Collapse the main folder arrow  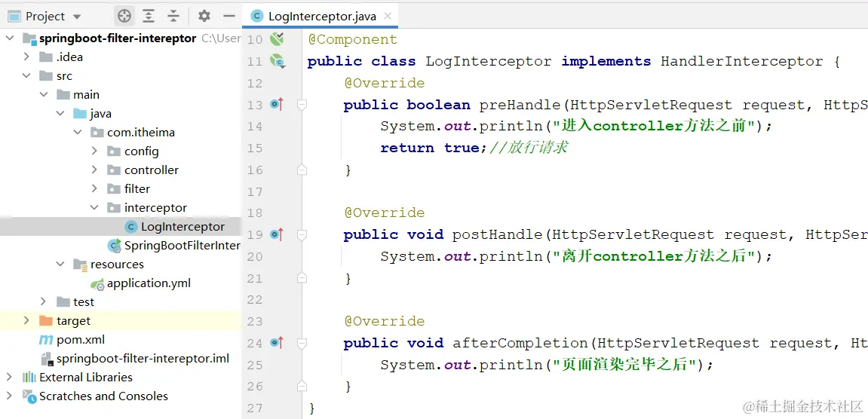click(44, 95)
